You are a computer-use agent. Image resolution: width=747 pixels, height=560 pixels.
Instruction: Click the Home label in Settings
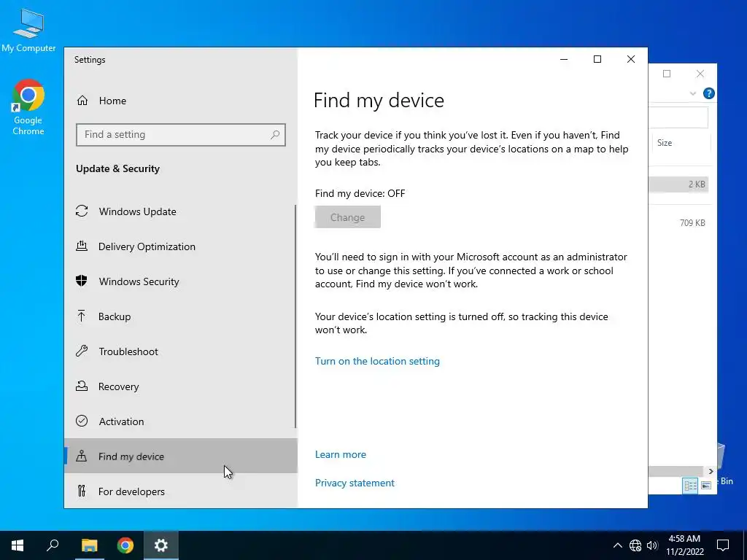(x=112, y=101)
